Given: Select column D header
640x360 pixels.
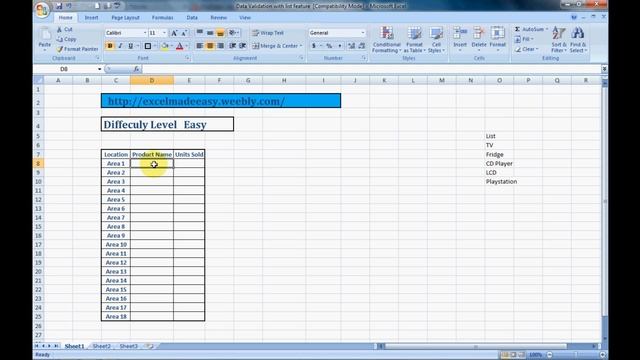Looking at the screenshot, I should (152, 80).
